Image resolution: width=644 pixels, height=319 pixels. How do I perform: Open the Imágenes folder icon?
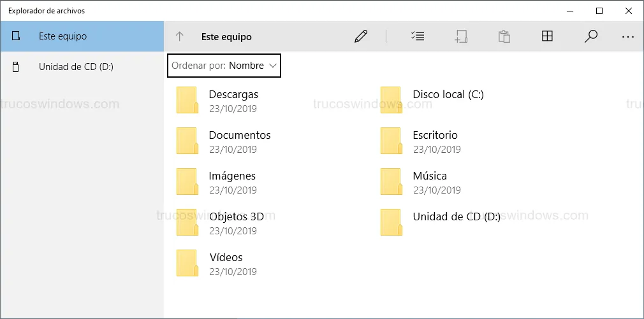pos(187,182)
